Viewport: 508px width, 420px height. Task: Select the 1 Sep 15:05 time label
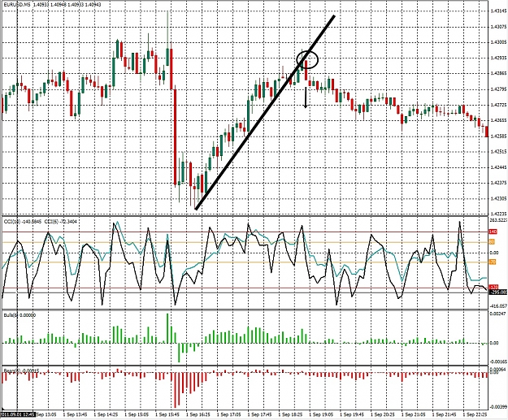pos(137,414)
